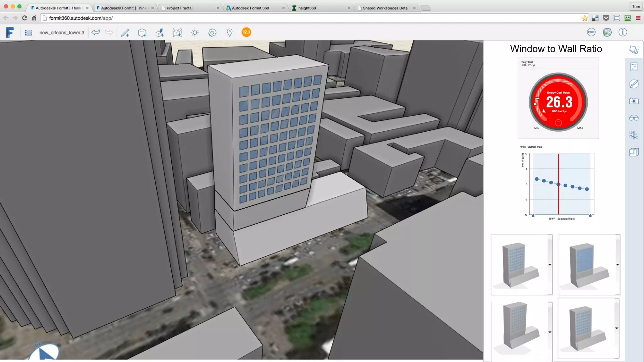This screenshot has height=362, width=644.
Task: Click the PRO badge button
Action: click(591, 32)
